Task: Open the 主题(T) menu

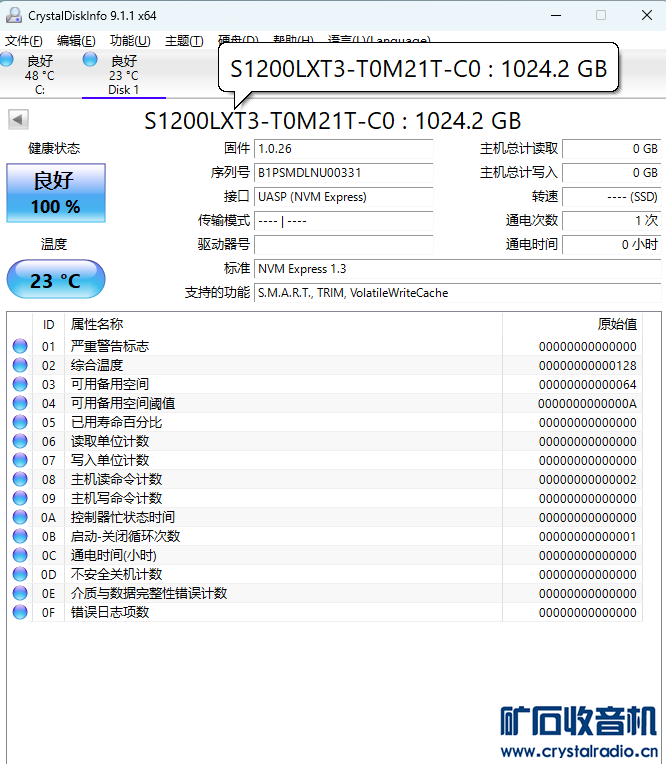Action: [184, 41]
